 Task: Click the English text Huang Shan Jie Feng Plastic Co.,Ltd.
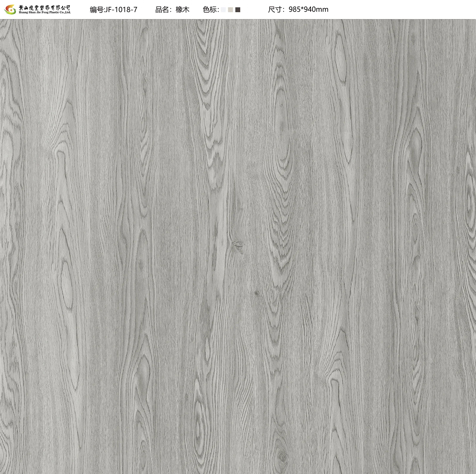coord(45,13)
